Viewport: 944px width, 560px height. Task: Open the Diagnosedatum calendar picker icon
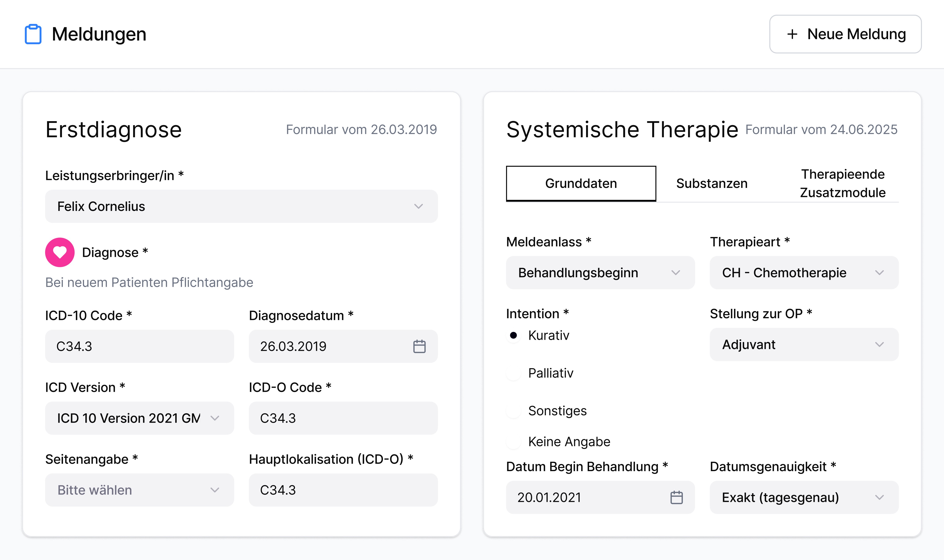click(419, 346)
